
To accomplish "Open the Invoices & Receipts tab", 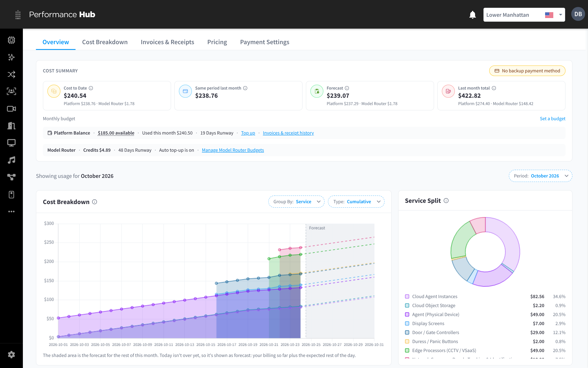I will 167,42.
